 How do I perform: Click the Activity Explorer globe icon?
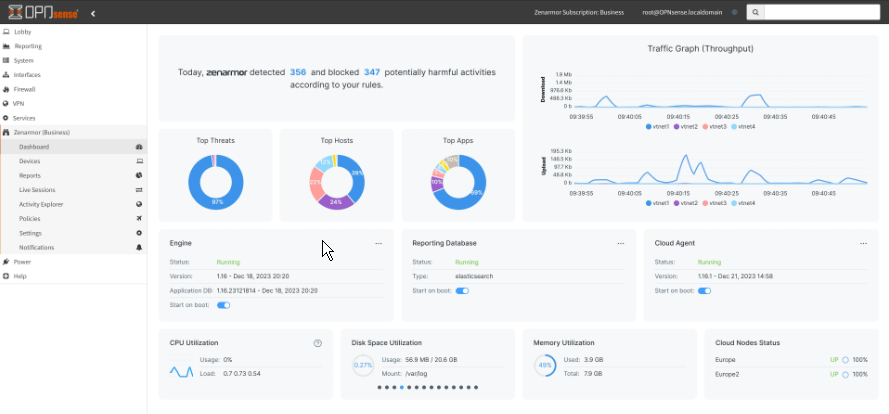(139, 204)
